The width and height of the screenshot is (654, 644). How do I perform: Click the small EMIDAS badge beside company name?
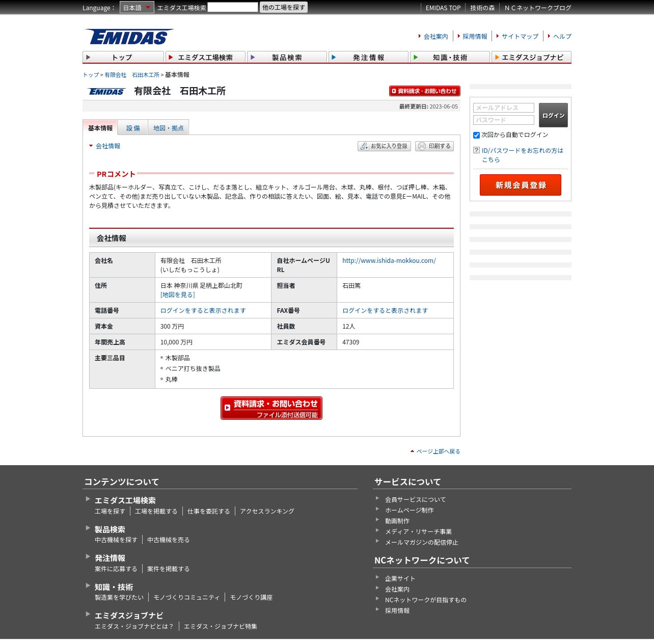106,92
